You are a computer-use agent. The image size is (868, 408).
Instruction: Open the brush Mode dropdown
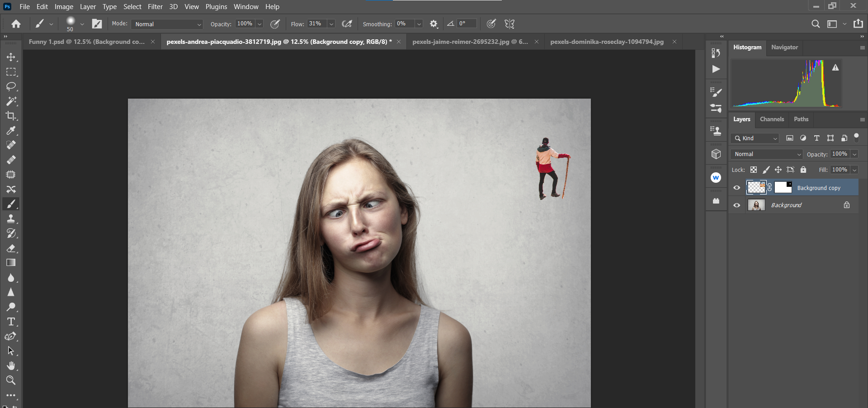pyautogui.click(x=167, y=24)
